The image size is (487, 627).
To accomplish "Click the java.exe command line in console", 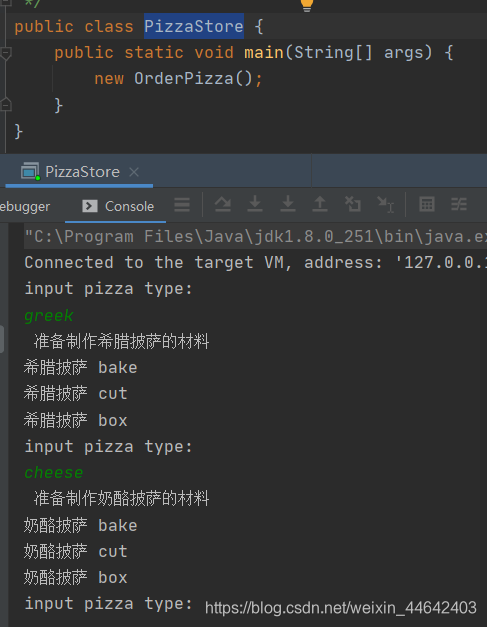I will click(255, 237).
